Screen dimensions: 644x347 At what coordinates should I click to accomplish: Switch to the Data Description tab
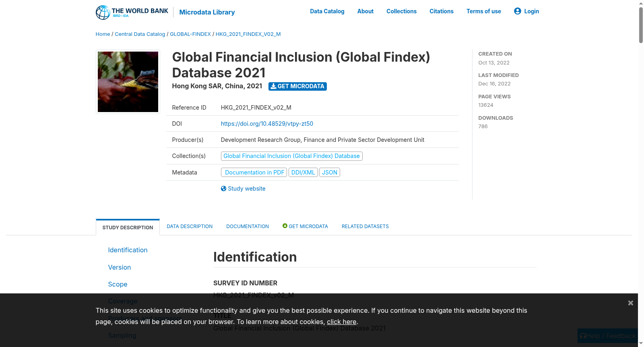point(190,226)
